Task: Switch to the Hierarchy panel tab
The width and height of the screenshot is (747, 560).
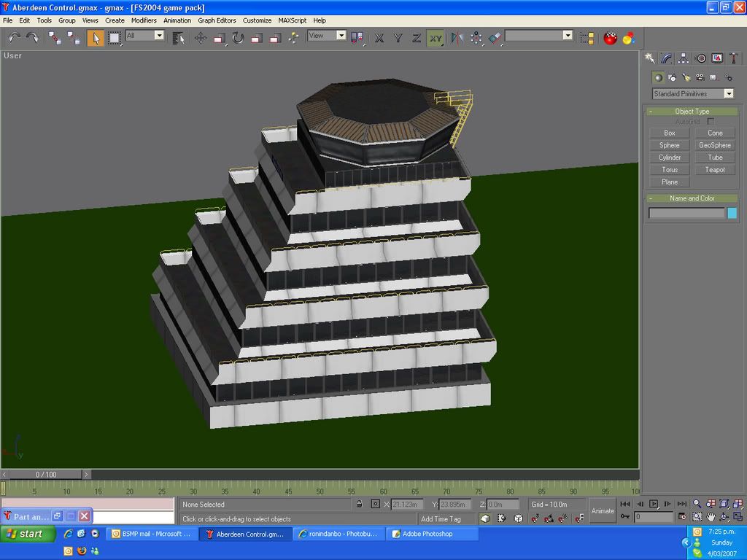Action: (x=683, y=58)
